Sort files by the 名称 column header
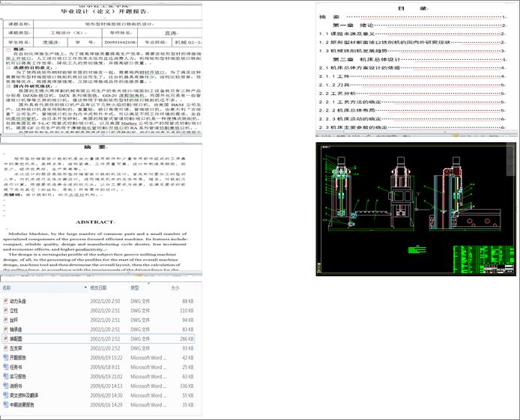This screenshot has width=520, height=420. click(x=7, y=287)
